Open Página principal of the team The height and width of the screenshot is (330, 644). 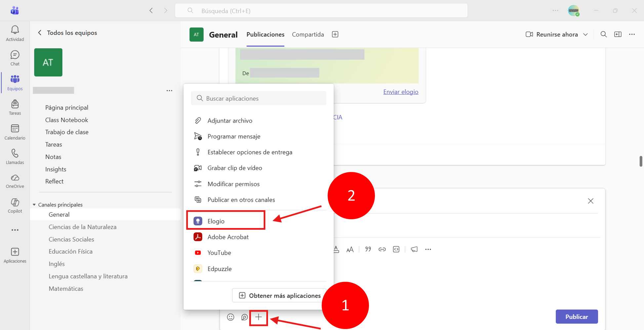67,107
